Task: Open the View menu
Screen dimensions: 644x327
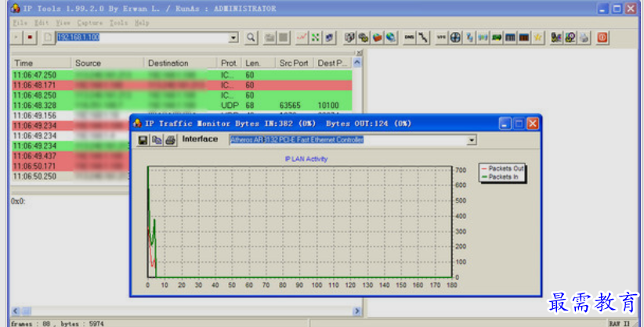Action: click(x=63, y=23)
